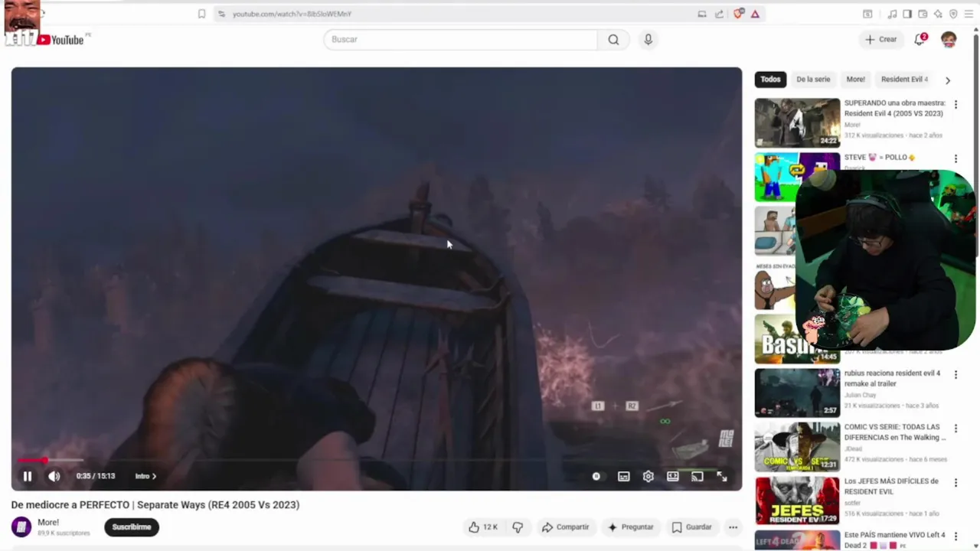Open SUPERANDO una obra maestra thumbnail
The height and width of the screenshot is (551, 980).
(x=797, y=122)
